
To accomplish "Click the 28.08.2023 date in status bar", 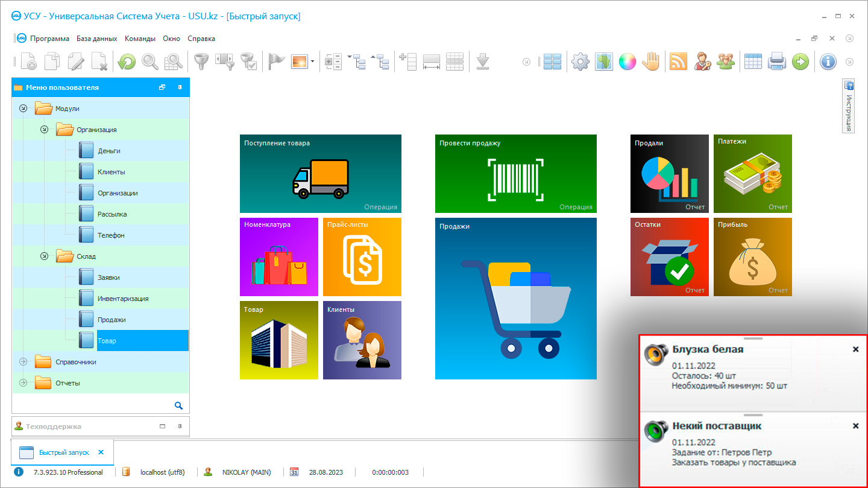I will pos(325,472).
